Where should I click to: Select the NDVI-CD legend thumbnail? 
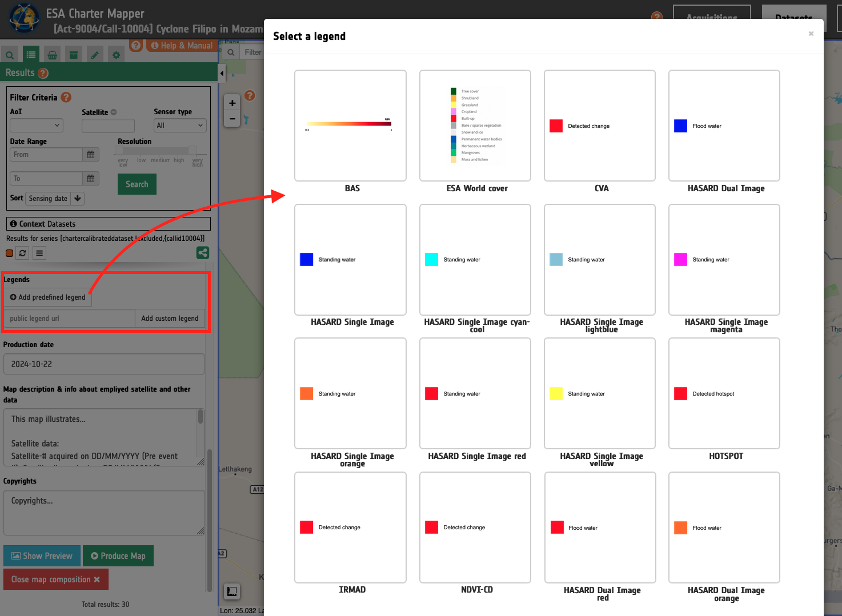point(475,528)
